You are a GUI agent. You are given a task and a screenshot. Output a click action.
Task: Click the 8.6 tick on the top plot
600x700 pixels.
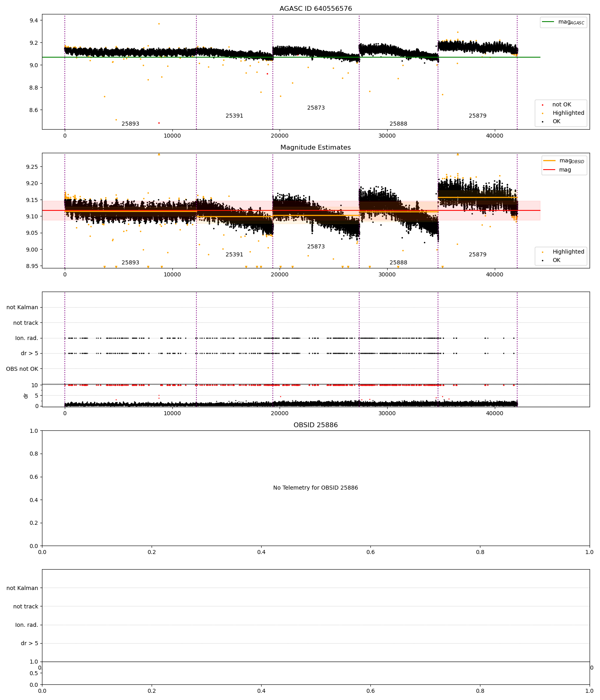(34, 110)
